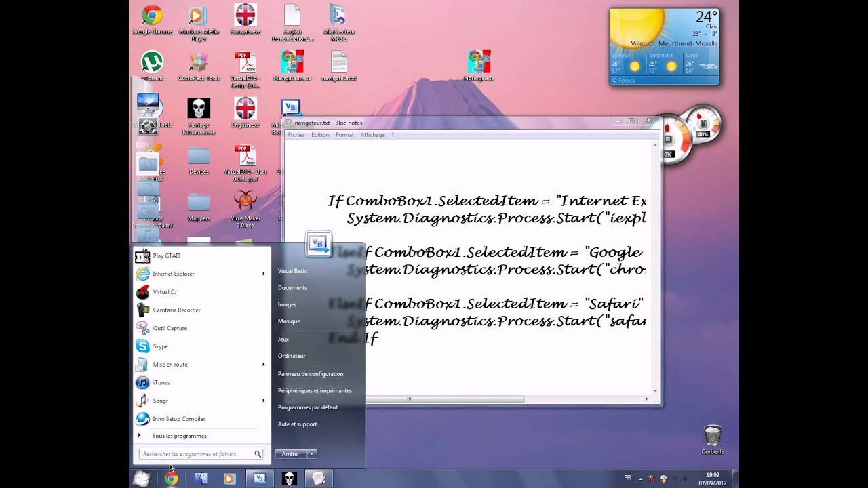Screen dimensions: 868x488
Task: Open Aide et support link
Action: tap(297, 424)
